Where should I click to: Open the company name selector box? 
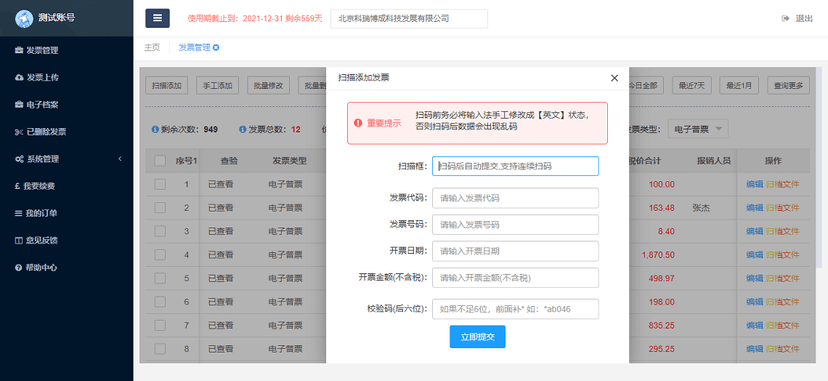tap(409, 18)
